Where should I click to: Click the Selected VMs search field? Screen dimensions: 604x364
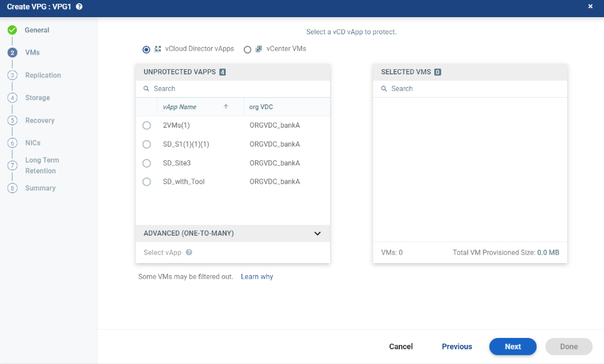point(470,89)
